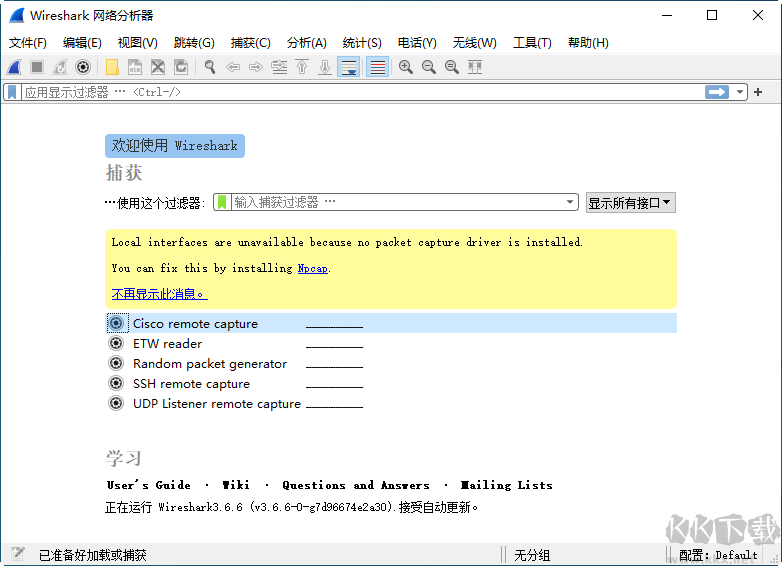Reload this capture file icon
This screenshot has width=782, height=566.
click(181, 67)
